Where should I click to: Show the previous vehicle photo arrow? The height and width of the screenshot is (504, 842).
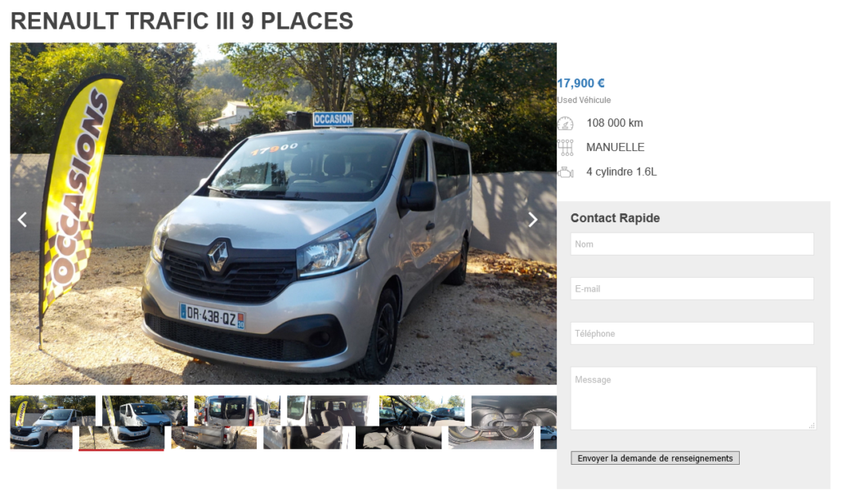pos(23,220)
